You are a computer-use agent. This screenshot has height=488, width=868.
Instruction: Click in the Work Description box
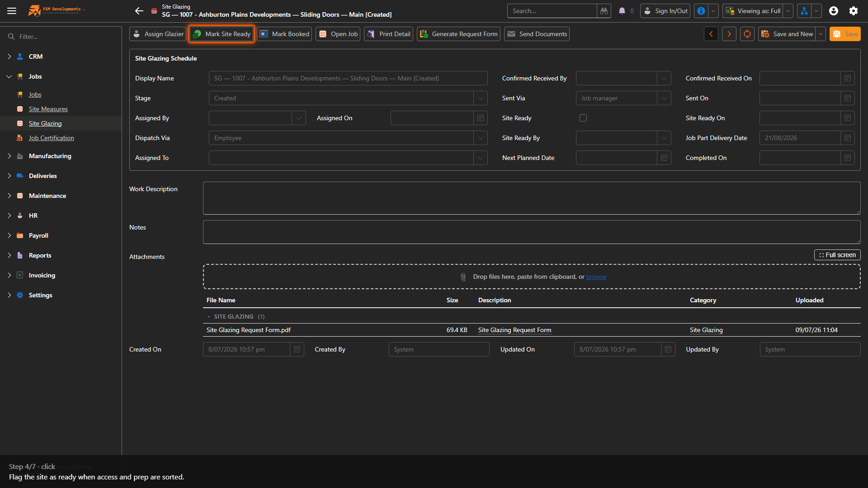[532, 198]
